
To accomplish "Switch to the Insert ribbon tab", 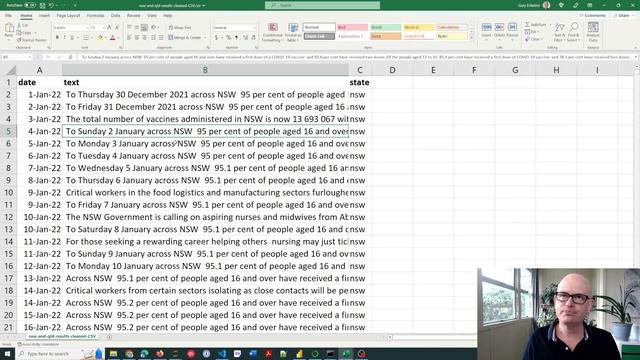I will point(44,16).
